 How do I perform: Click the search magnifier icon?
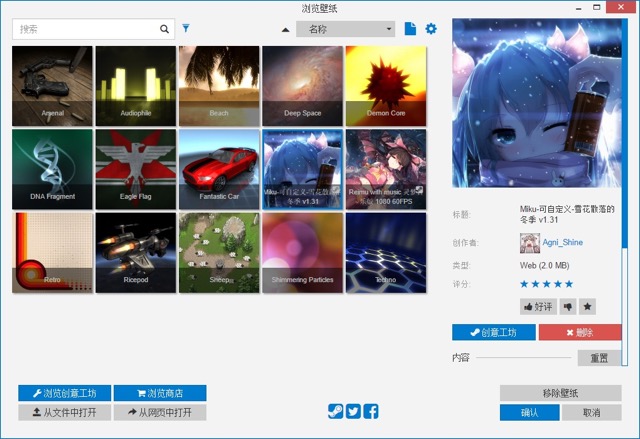pos(164,29)
